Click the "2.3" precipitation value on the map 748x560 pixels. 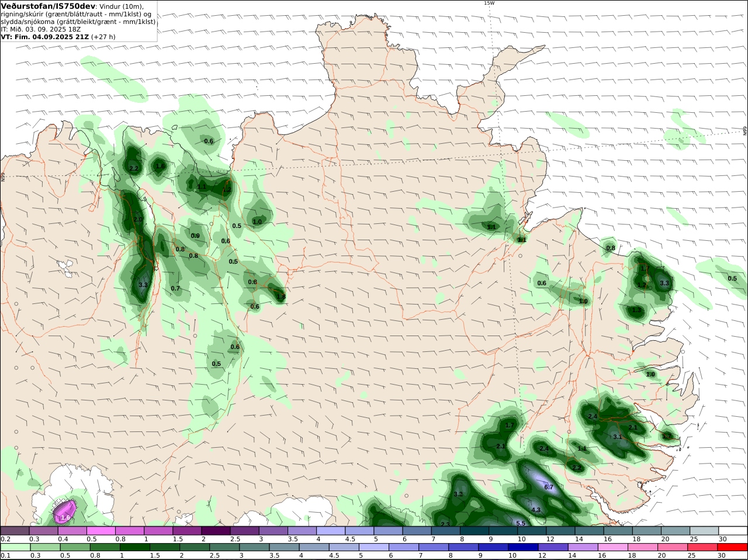pos(445,524)
